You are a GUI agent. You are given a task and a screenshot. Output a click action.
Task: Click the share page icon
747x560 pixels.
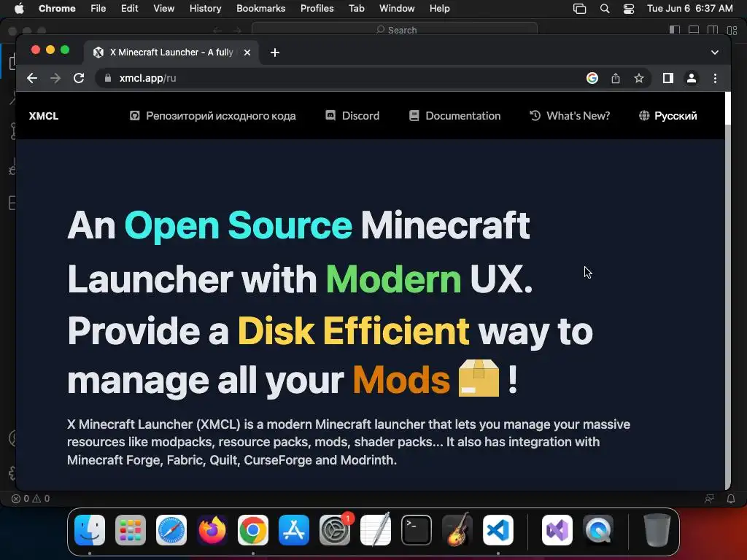(x=616, y=78)
